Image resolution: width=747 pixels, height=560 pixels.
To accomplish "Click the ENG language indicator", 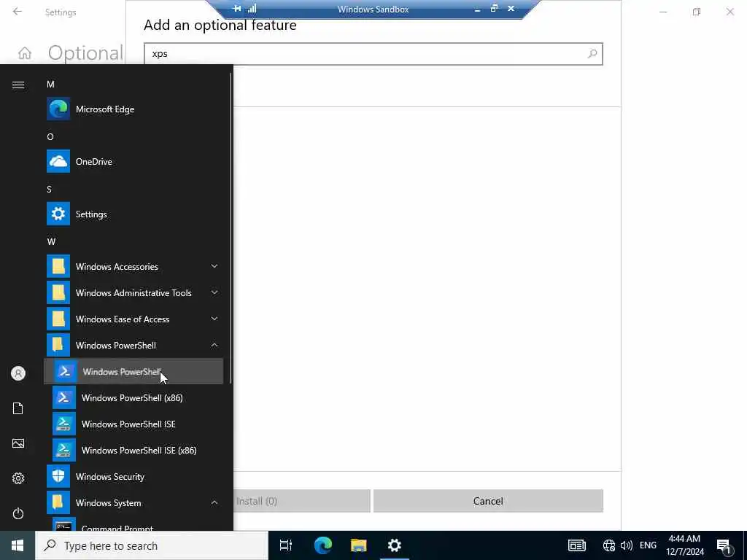I will (648, 545).
